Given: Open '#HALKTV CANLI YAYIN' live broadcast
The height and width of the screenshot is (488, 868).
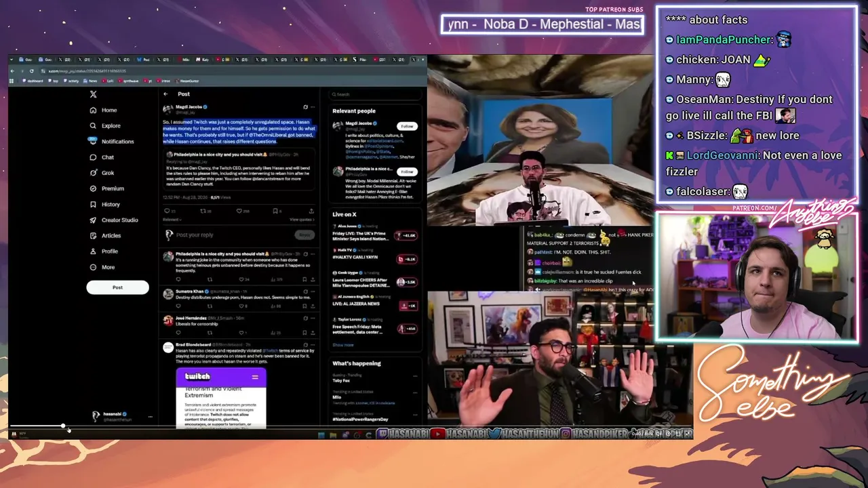Looking at the screenshot, I should pos(355,258).
